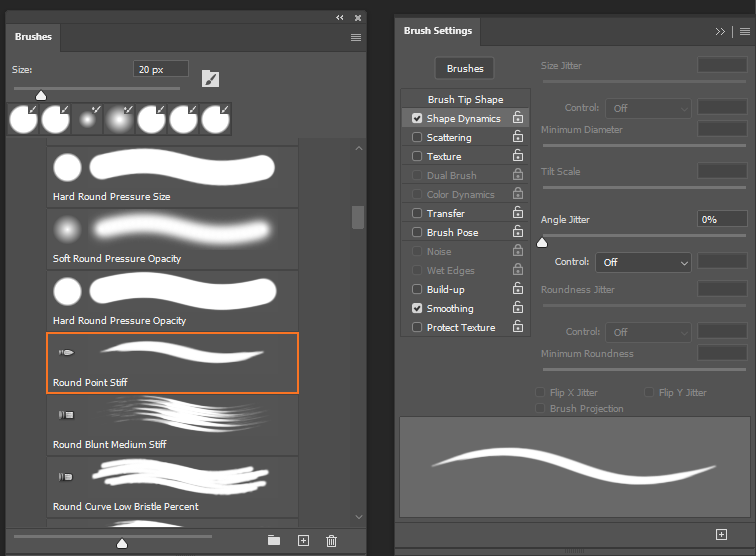The image size is (756, 556).
Task: Toggle lock for Smoothing
Action: pyautogui.click(x=518, y=307)
